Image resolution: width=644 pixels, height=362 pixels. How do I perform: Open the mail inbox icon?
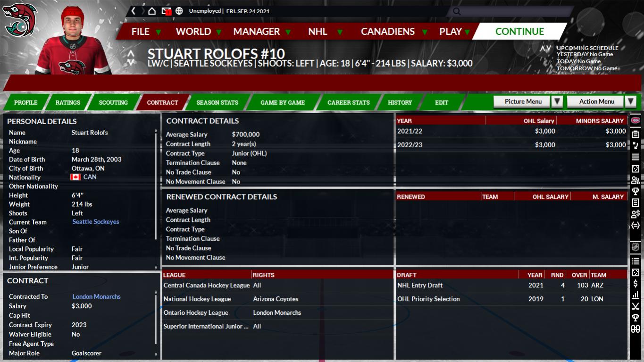[x=166, y=11]
